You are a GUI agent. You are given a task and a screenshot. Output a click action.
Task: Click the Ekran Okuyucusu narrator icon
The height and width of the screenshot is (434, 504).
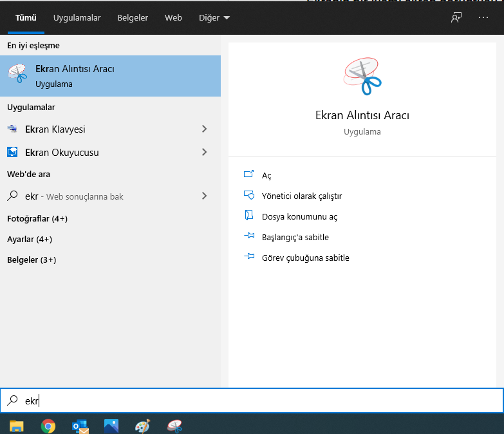tap(12, 152)
